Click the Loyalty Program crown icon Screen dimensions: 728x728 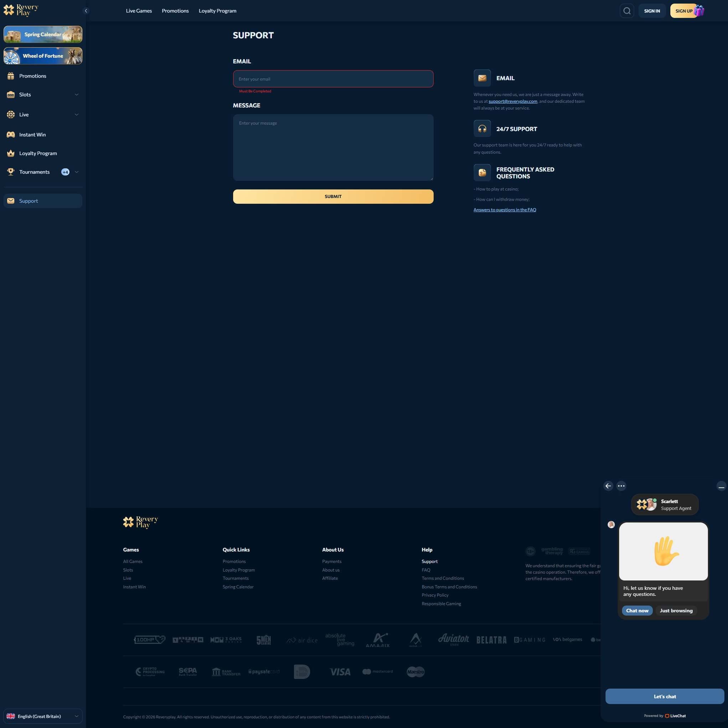click(11, 153)
